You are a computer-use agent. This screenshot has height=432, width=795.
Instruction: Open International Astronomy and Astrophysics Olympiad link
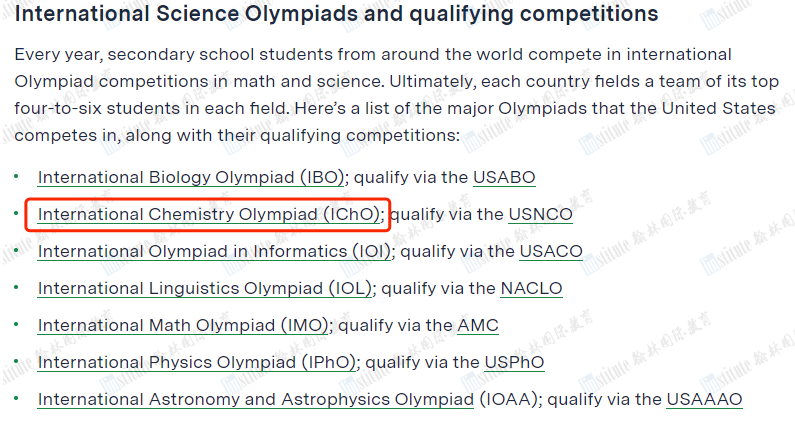point(256,400)
